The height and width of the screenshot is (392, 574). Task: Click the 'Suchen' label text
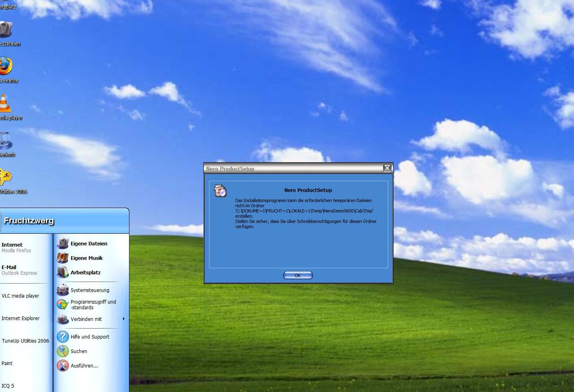[79, 351]
